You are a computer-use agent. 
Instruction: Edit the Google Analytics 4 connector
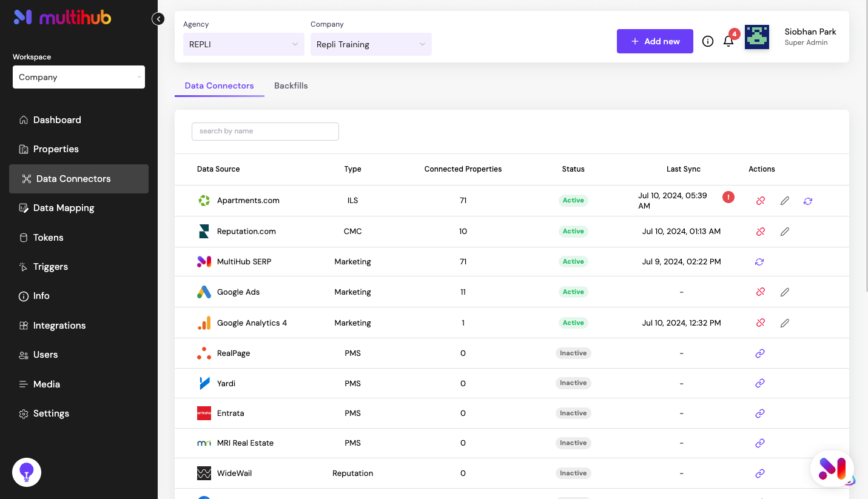[785, 323]
